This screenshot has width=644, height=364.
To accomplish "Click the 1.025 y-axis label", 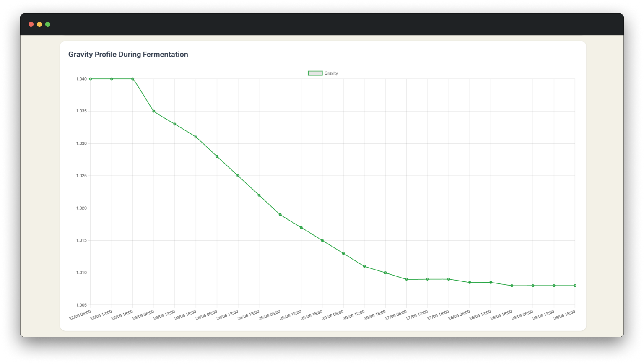I will (81, 176).
